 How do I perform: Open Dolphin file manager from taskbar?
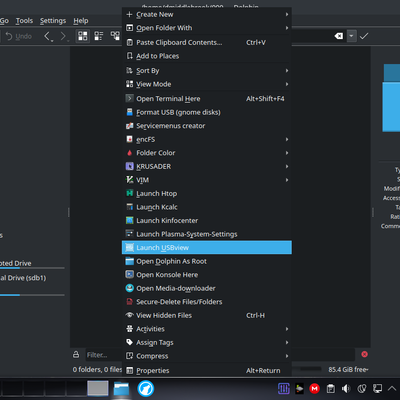pyautogui.click(x=121, y=389)
